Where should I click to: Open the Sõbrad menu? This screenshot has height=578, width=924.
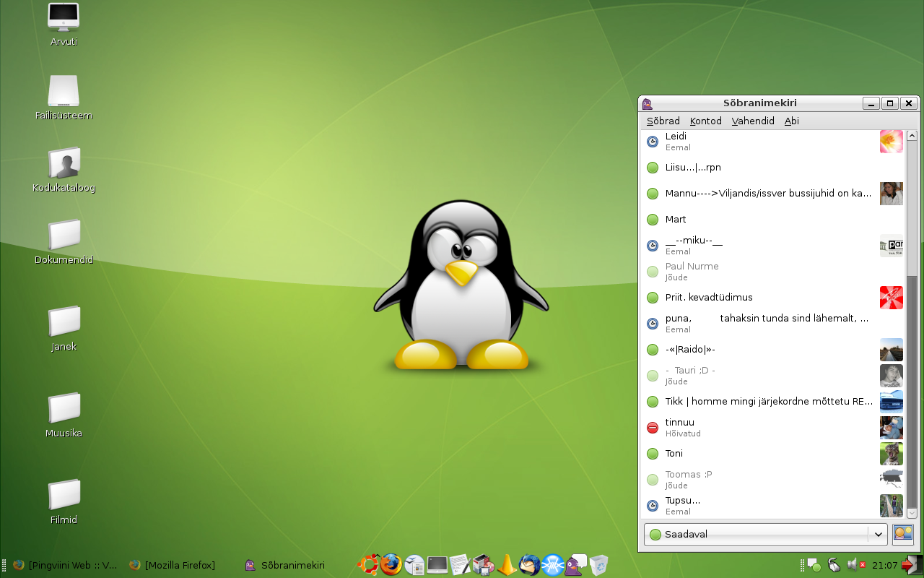click(x=663, y=121)
